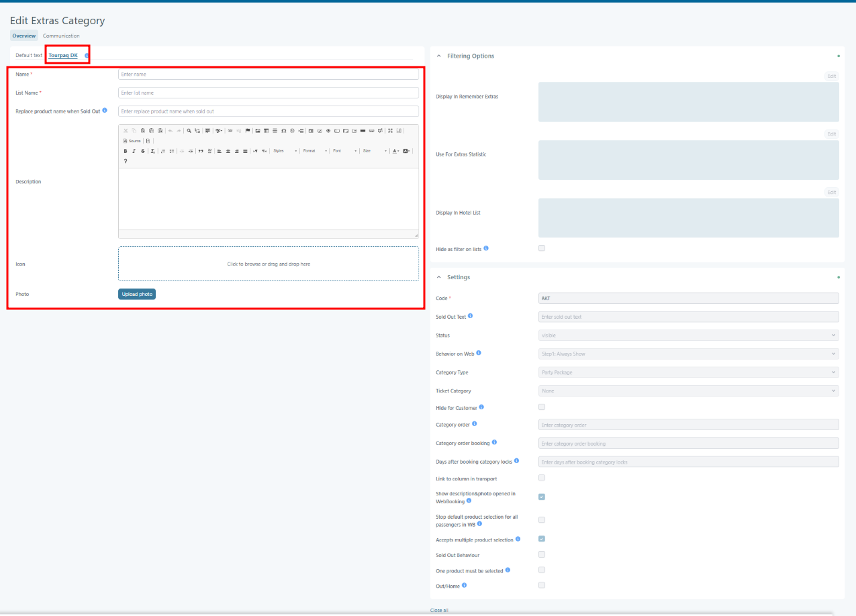Open the Category Type dropdown

pyautogui.click(x=688, y=372)
